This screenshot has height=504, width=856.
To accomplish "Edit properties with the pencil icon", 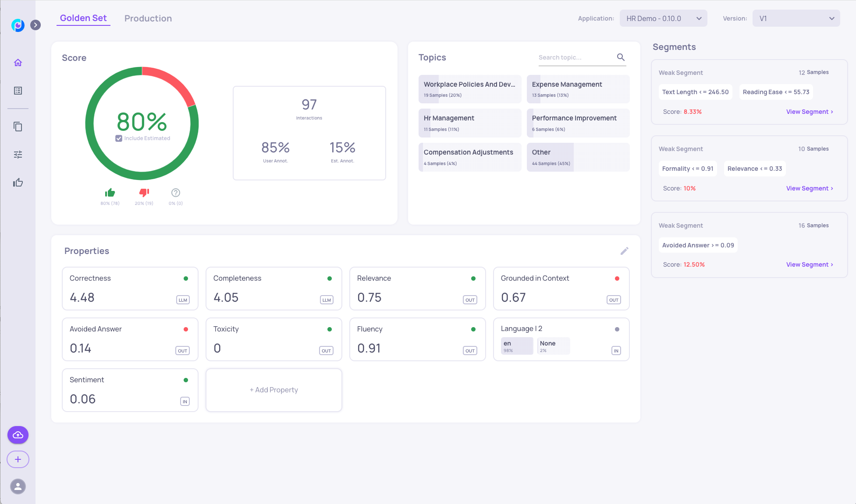I will [x=625, y=251].
